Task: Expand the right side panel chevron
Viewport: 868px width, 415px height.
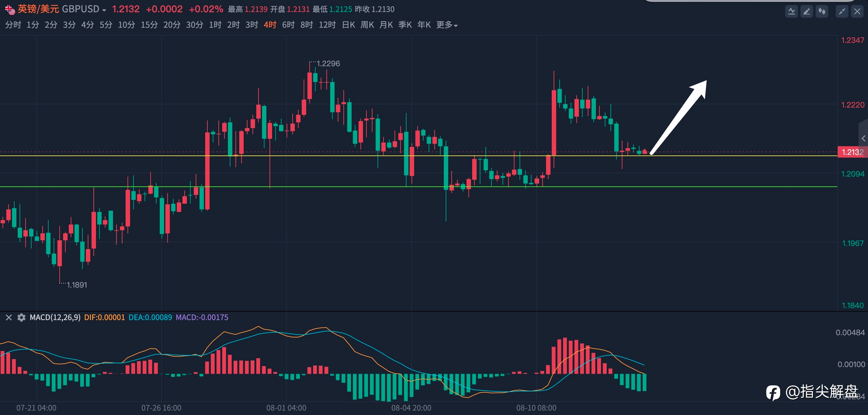Action: point(863,138)
